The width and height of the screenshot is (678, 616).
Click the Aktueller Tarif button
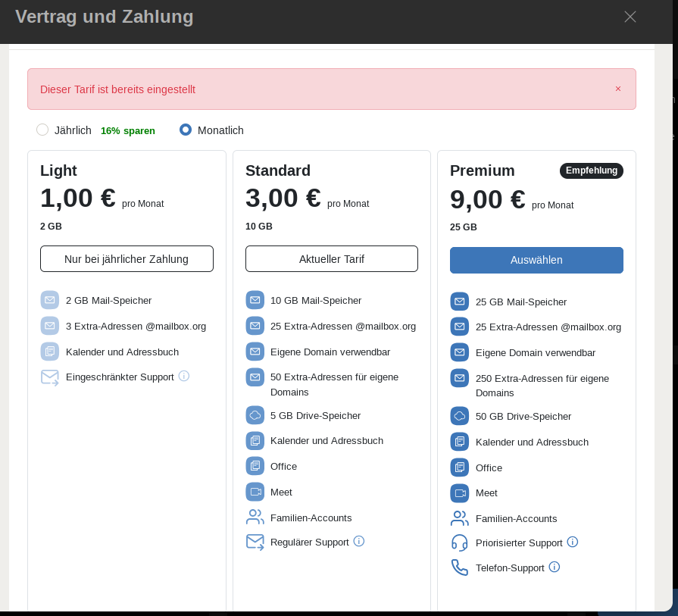[331, 259]
